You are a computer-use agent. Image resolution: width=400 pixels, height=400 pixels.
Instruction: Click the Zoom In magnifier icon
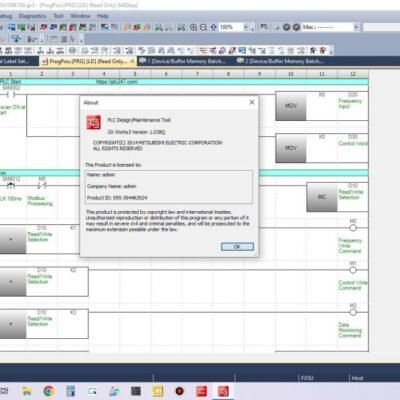click(x=193, y=27)
